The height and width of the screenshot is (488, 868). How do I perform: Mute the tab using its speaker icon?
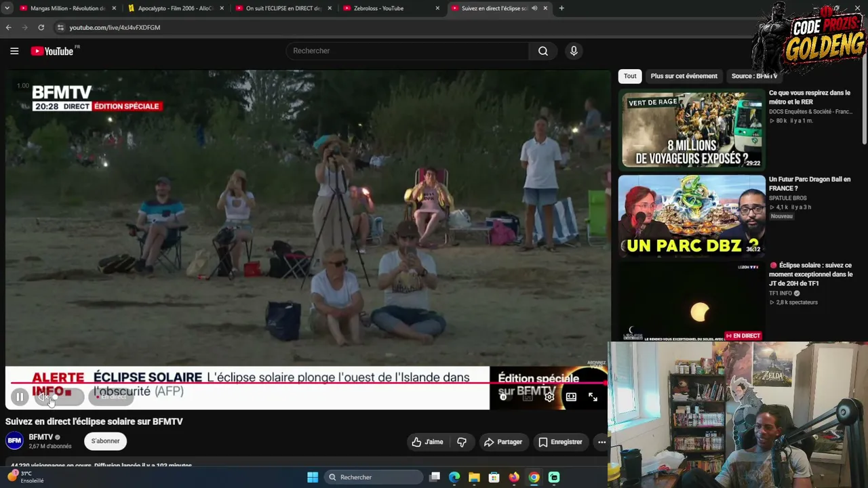[x=534, y=8]
